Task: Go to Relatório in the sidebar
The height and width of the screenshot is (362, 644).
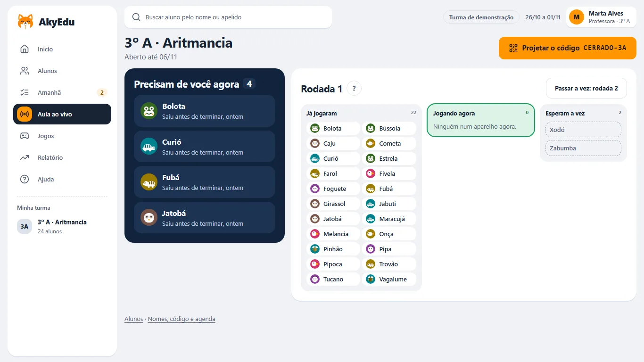Action: click(x=62, y=157)
